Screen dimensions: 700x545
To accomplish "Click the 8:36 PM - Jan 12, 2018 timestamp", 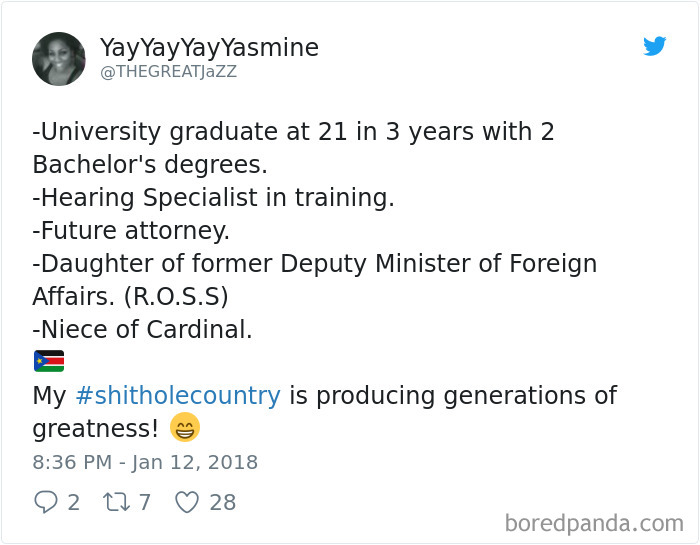I will point(145,462).
